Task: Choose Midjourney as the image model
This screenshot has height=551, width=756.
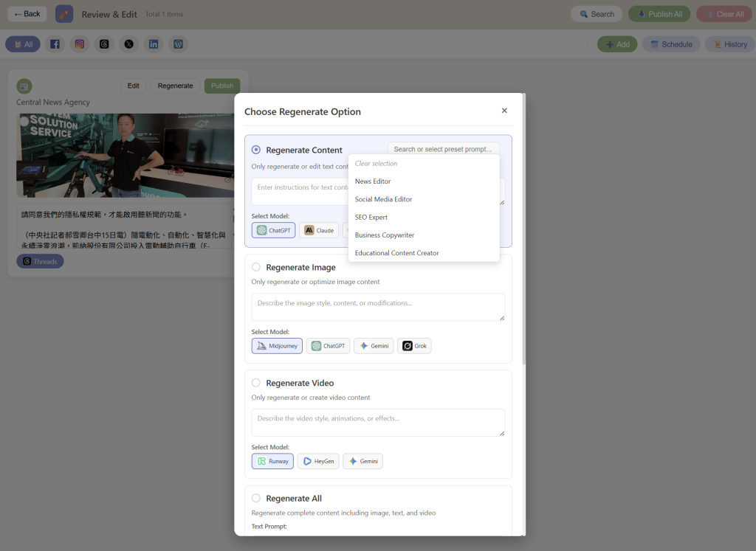Action: 277,346
